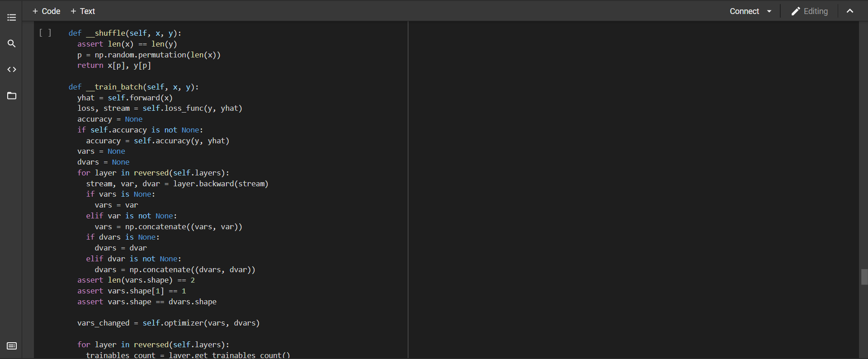
Task: Click the line 'accuracy = self.accuracy(y, yhat)'
Action: point(158,141)
